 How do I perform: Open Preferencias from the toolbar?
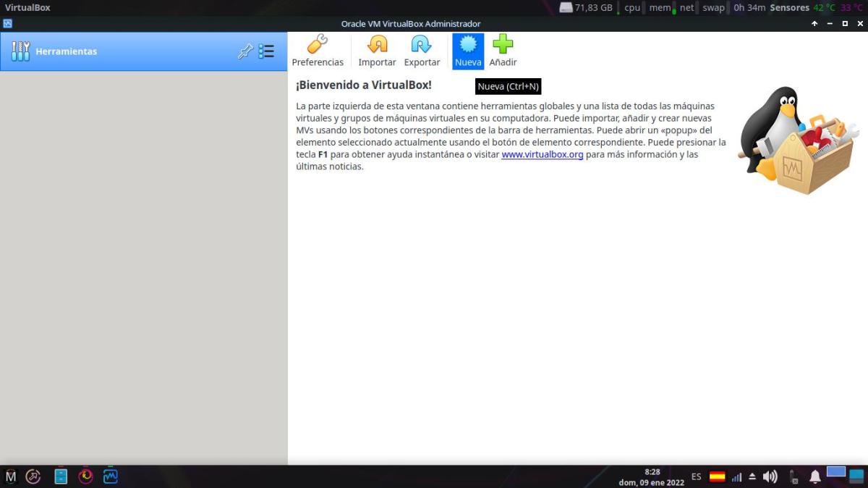click(318, 51)
